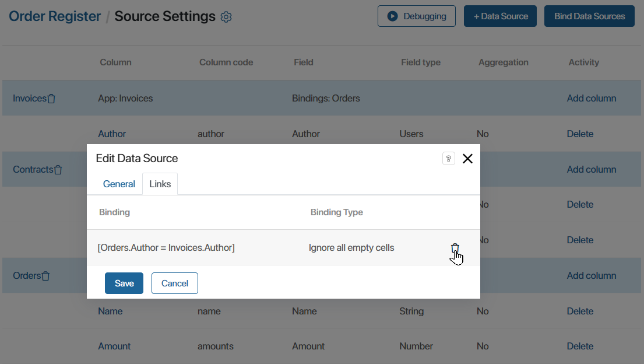Click the 'App: Invoices' text
Screen dimensions: 644x364
point(125,99)
